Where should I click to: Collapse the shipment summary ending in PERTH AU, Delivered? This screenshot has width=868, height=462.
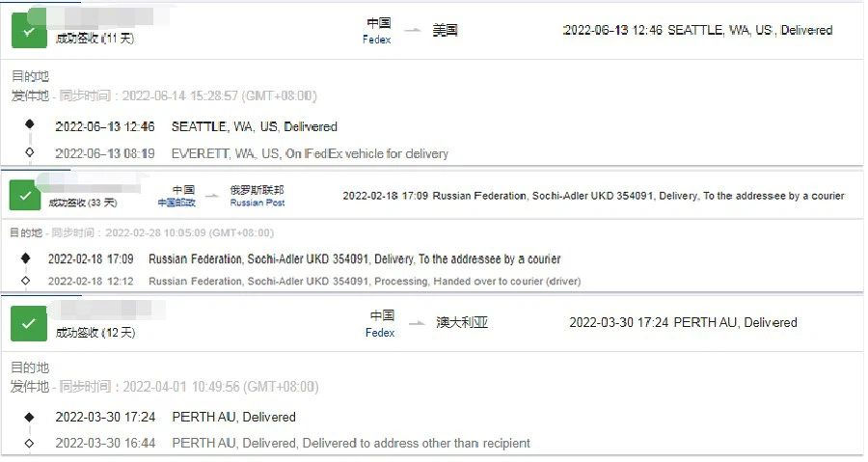(683, 322)
